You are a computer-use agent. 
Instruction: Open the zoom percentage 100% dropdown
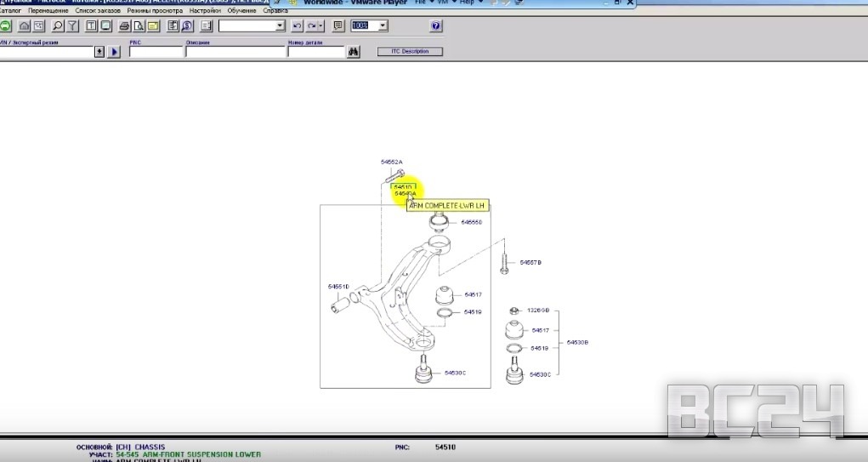[x=383, y=26]
